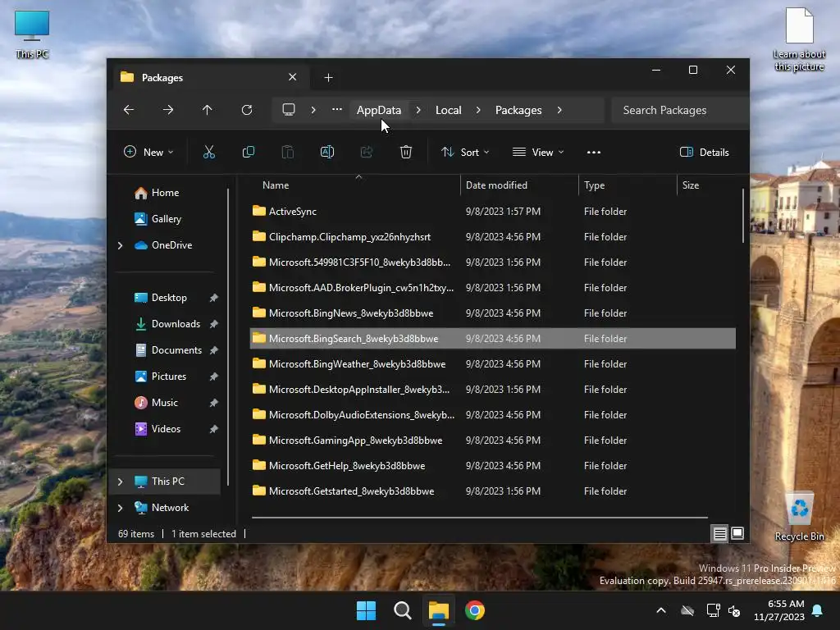Image resolution: width=840 pixels, height=630 pixels.
Task: Click the Search Packages field
Action: 679,110
